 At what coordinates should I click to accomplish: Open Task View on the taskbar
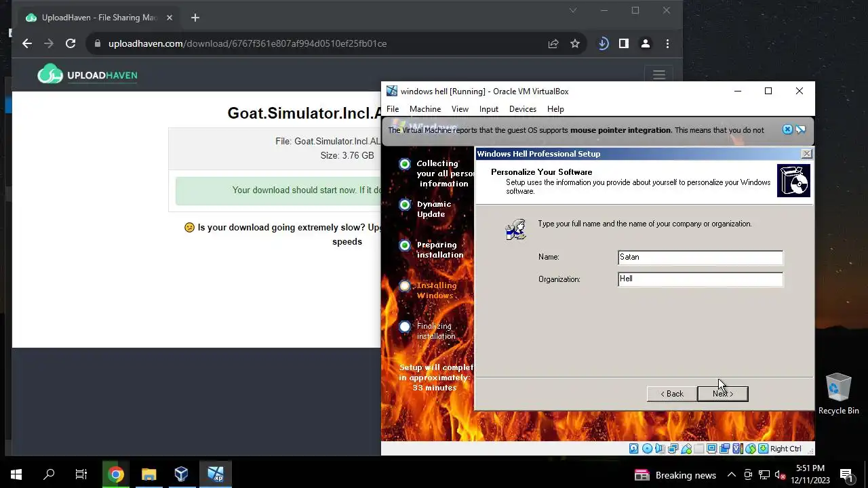tap(81, 474)
